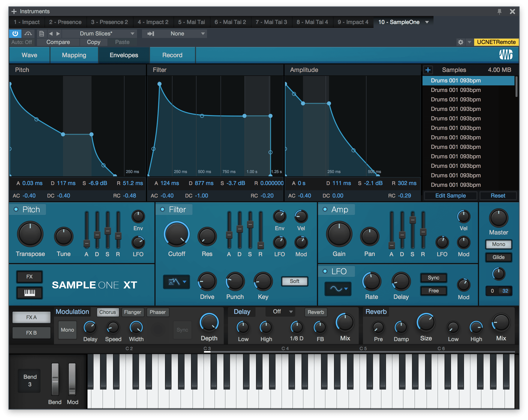The height and width of the screenshot is (420, 528).
Task: Select the FX B button
Action: [x=31, y=333]
